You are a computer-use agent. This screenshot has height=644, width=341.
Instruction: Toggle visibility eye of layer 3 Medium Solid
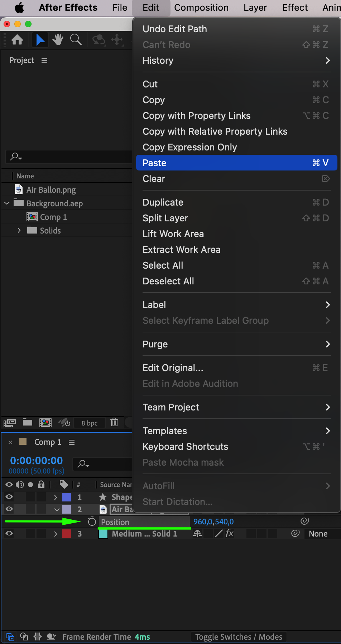[9, 533]
